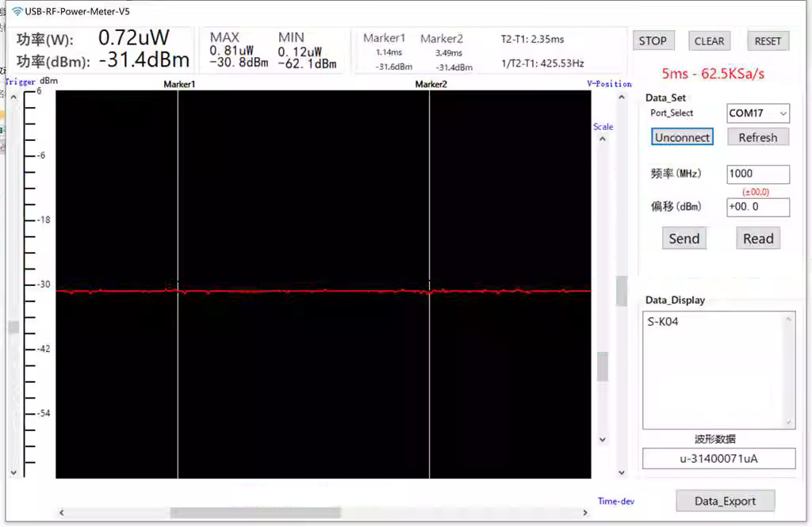The height and width of the screenshot is (527, 812).
Task: Click the Trigger label
Action: [20, 82]
